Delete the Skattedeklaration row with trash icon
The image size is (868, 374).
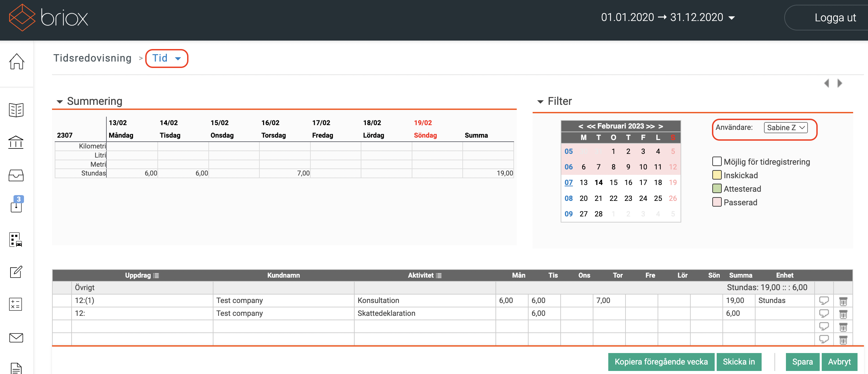(843, 314)
